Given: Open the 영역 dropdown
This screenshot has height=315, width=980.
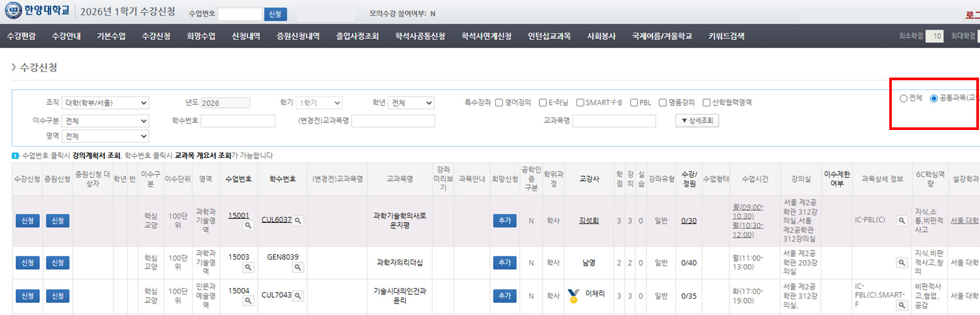Looking at the screenshot, I should click(105, 136).
